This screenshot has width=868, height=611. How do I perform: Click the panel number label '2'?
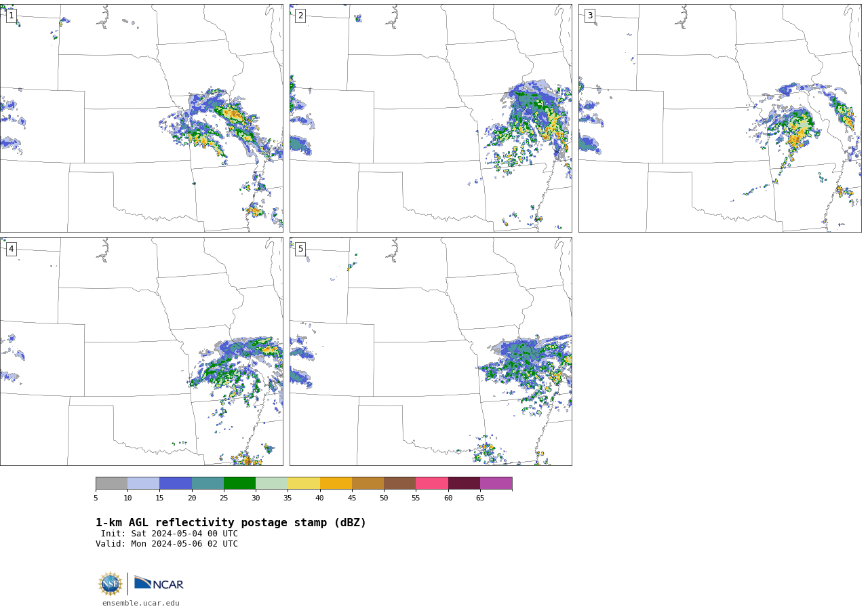point(300,16)
